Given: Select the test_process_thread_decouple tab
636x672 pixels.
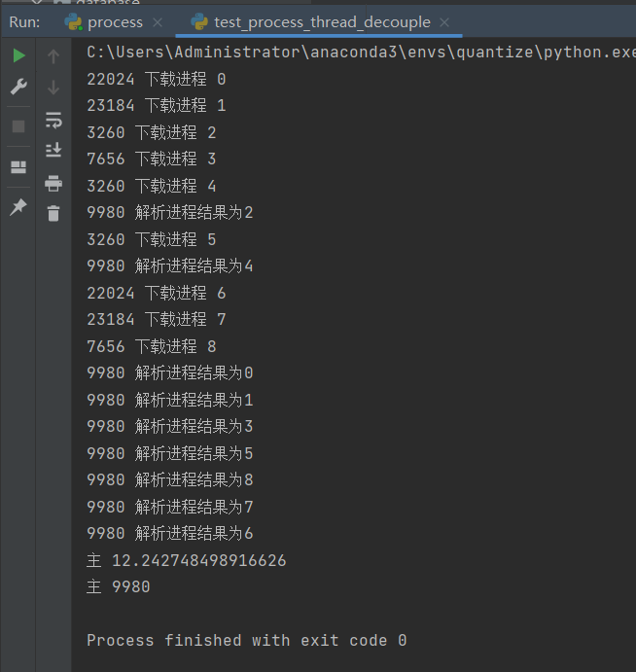Looking at the screenshot, I should (321, 21).
